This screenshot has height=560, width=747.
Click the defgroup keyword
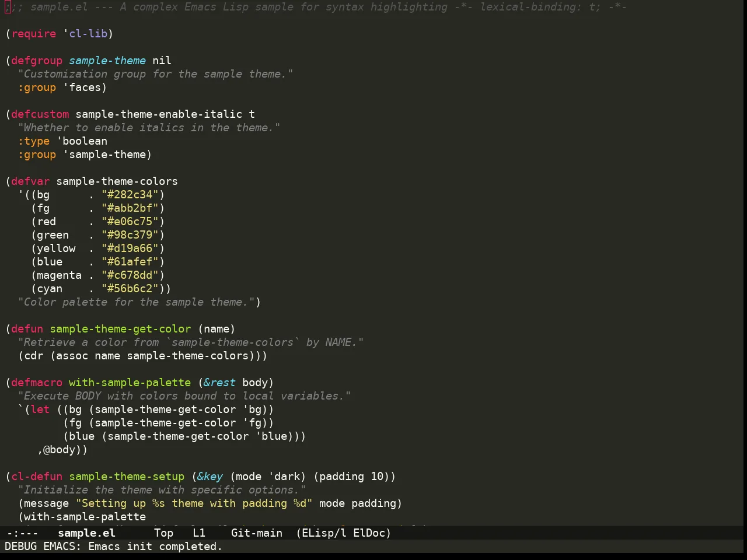coord(37,61)
